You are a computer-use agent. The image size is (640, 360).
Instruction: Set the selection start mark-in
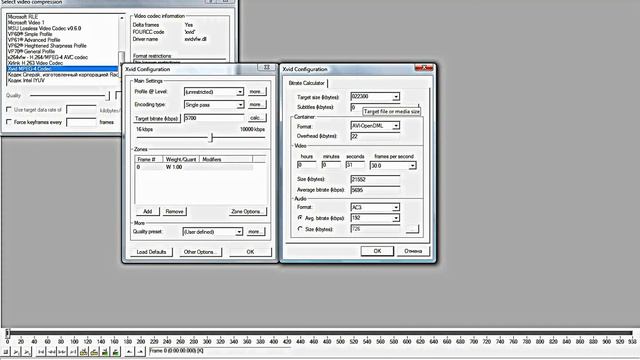129,351
